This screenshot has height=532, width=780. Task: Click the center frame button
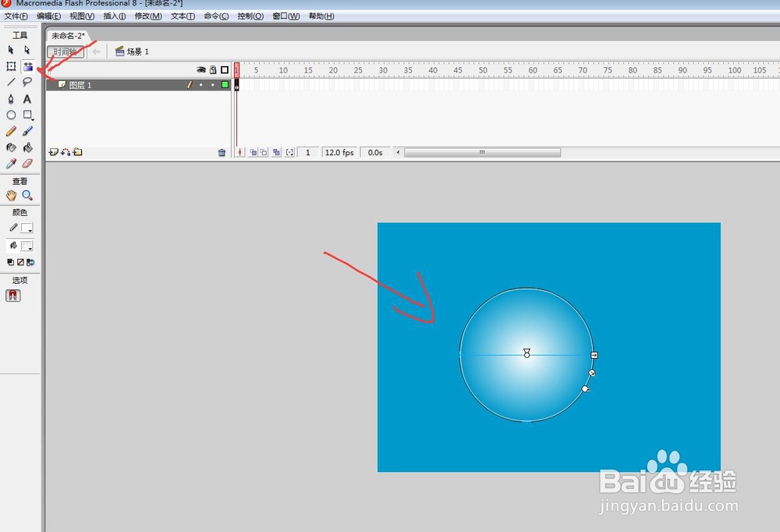coord(239,152)
